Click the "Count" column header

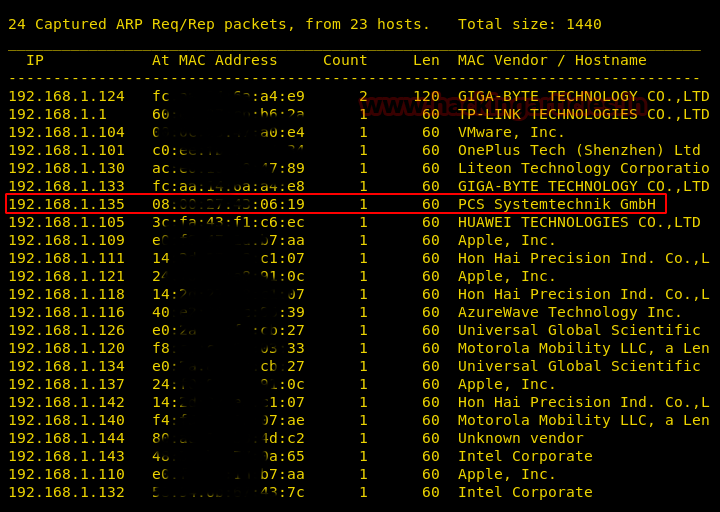click(x=345, y=60)
